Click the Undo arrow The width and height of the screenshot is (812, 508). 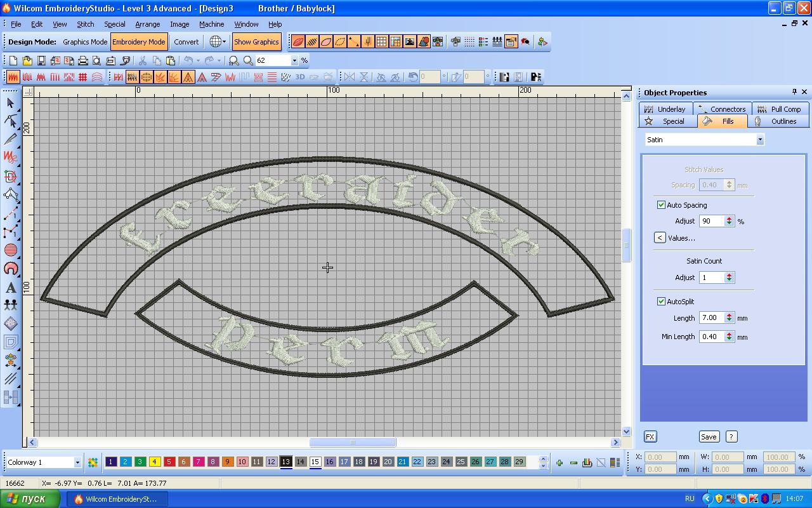[188, 60]
